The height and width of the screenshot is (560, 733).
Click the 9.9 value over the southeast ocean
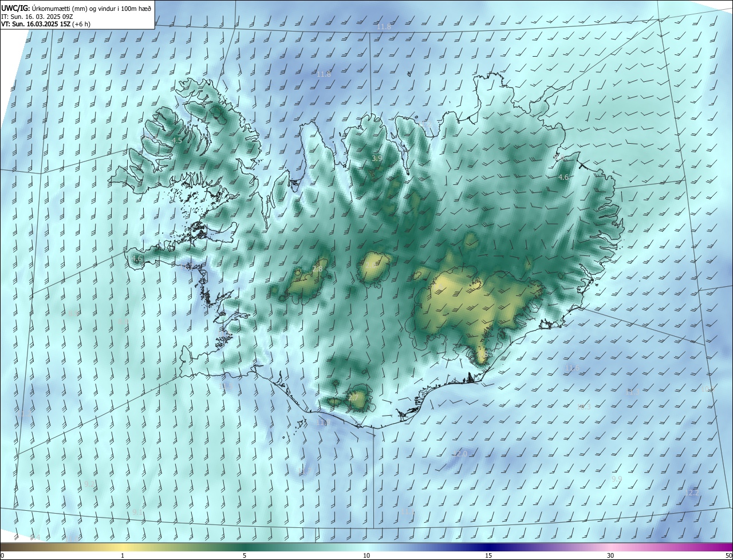[617, 479]
